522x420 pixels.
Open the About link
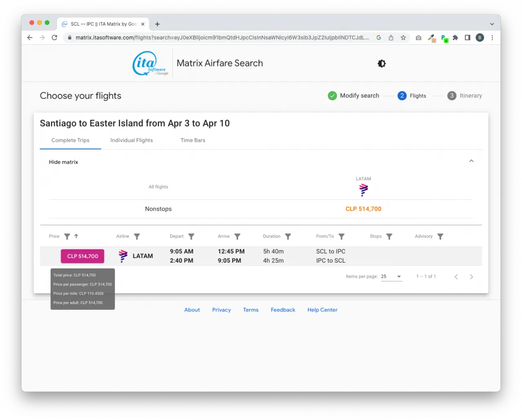(x=192, y=310)
